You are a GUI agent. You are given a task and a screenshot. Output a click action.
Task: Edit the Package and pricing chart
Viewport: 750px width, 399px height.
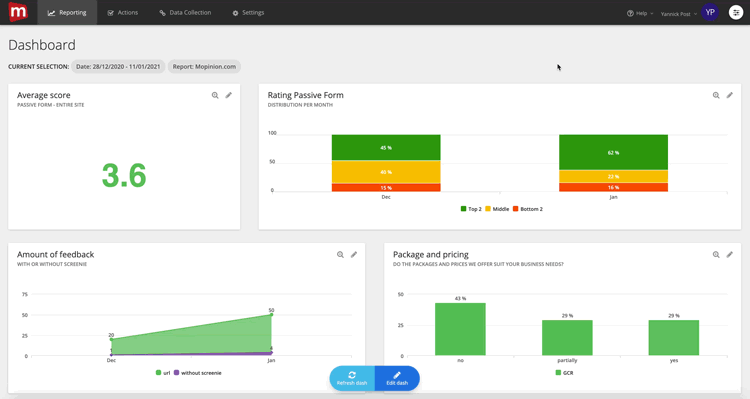coord(729,255)
